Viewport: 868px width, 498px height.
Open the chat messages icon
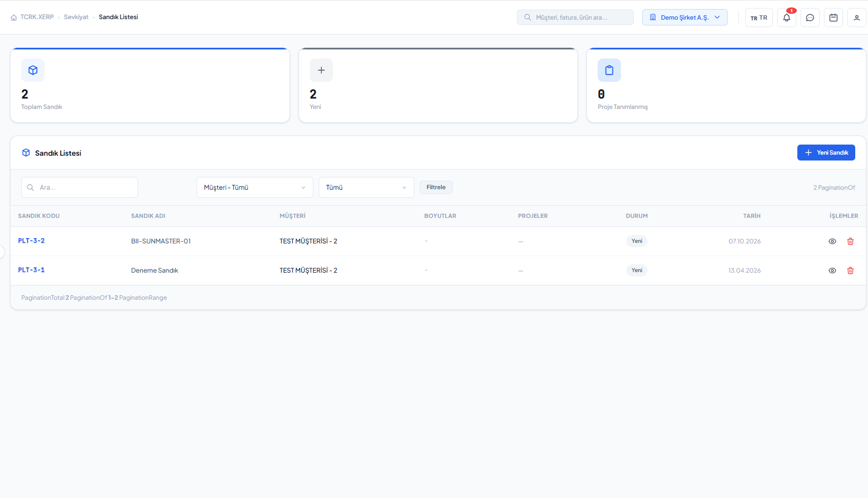[810, 18]
